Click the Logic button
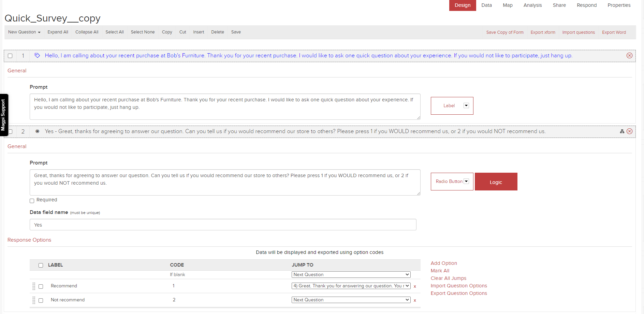This screenshot has width=644, height=314. [x=496, y=181]
